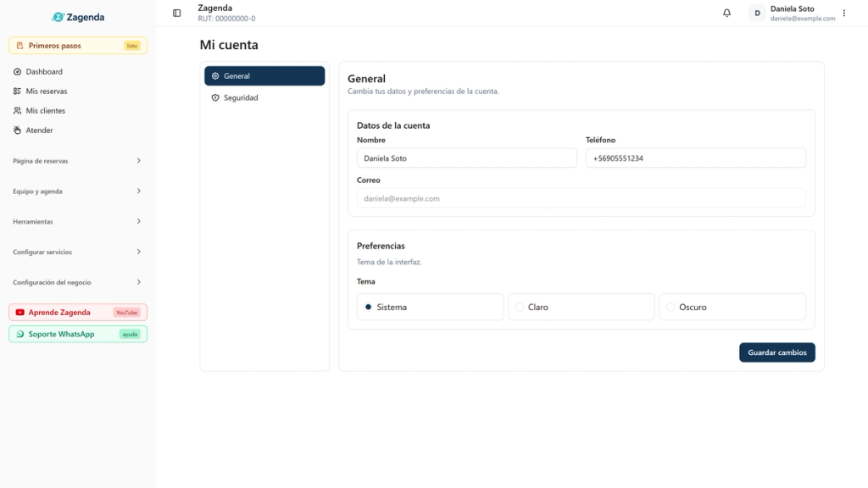Open Aprende Zagenda YouTube link

click(x=78, y=313)
